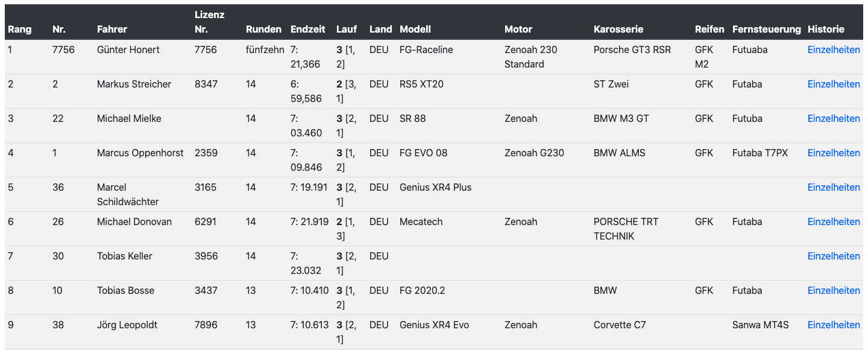This screenshot has width=868, height=350.
Task: Open Einzelheiten link for Günter Honert
Action: click(834, 50)
